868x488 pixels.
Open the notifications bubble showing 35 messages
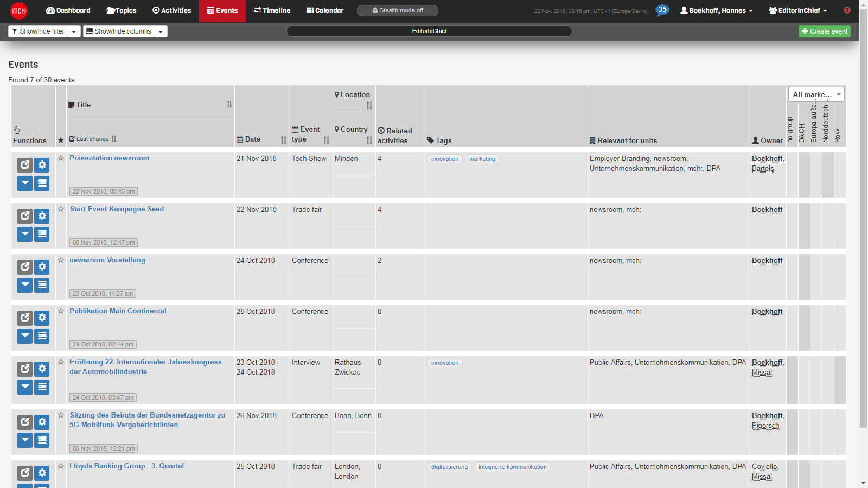(x=661, y=10)
